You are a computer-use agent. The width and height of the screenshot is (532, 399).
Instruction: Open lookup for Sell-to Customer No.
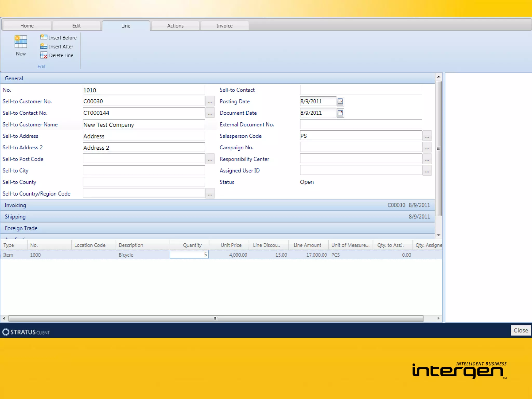click(210, 101)
